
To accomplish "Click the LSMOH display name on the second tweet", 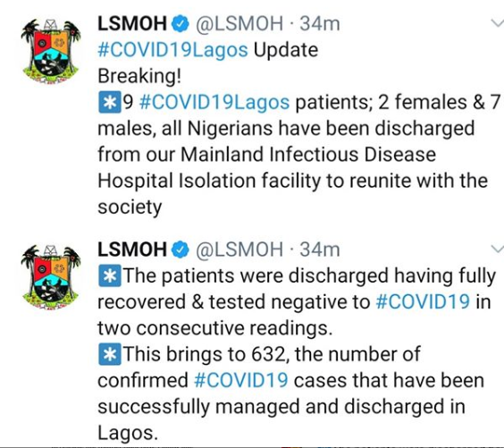I will click(x=132, y=249).
